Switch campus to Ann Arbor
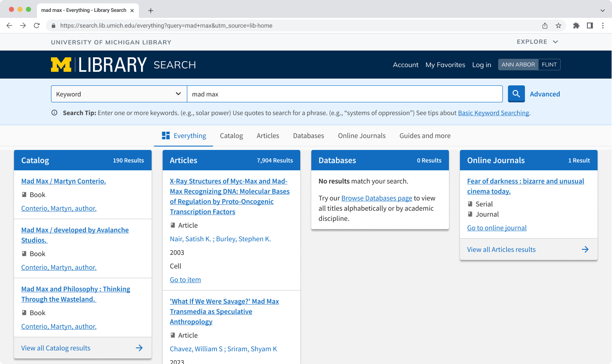The width and height of the screenshot is (612, 364). pos(518,65)
